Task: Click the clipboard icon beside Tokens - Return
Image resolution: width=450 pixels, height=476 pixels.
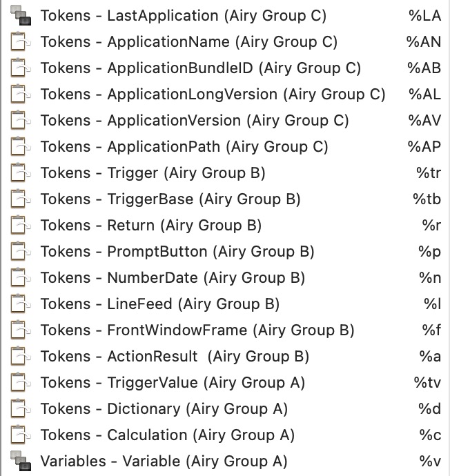Action: click(19, 226)
